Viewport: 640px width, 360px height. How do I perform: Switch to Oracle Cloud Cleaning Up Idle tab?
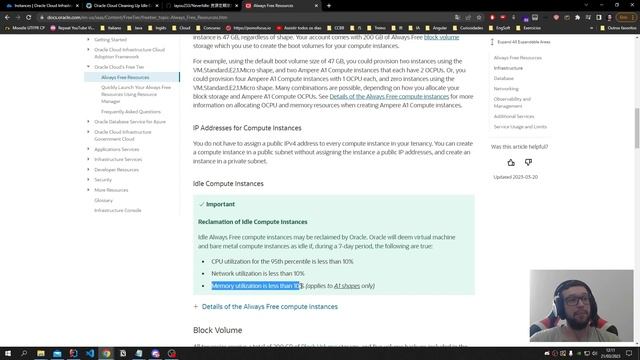point(121,6)
